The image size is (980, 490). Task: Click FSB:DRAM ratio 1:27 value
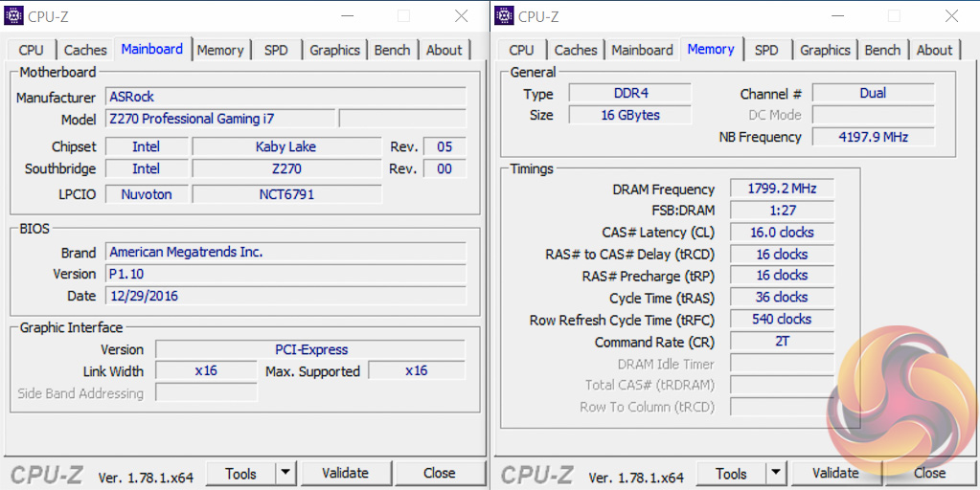tap(782, 211)
